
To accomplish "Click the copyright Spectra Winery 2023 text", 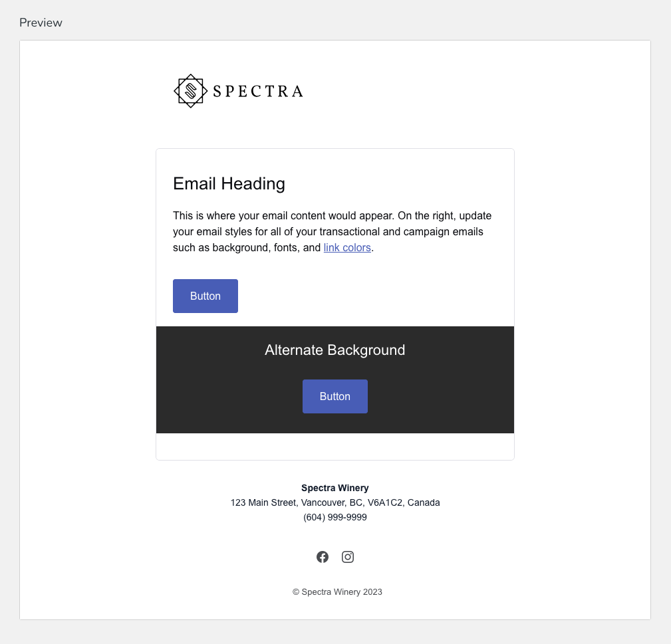I will click(x=336, y=591).
